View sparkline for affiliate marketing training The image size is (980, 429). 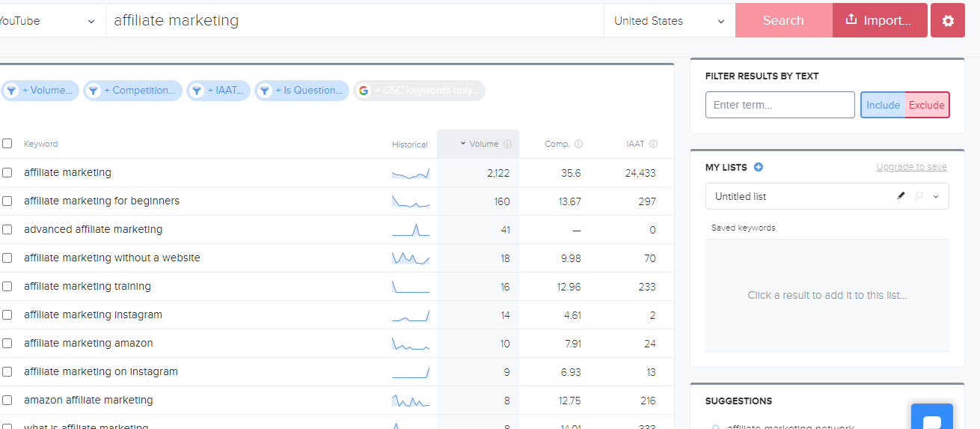click(411, 287)
